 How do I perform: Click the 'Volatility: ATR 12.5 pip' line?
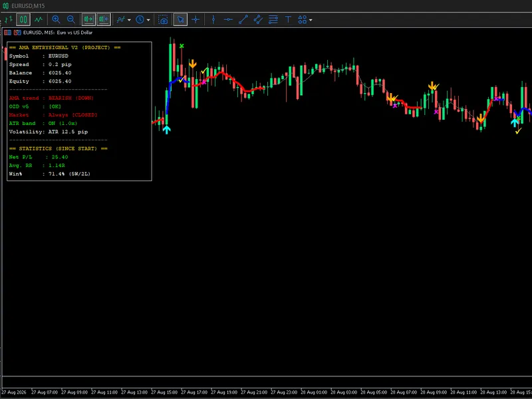click(x=48, y=132)
